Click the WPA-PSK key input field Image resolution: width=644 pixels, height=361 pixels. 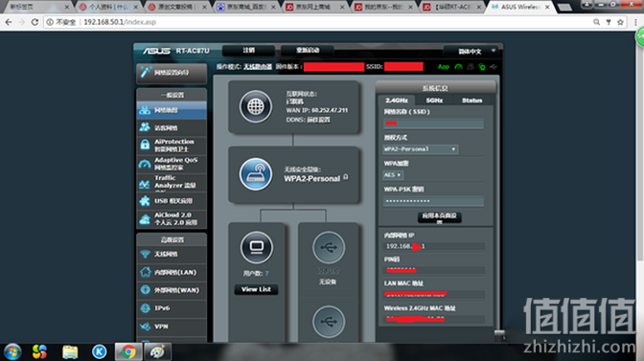433,201
